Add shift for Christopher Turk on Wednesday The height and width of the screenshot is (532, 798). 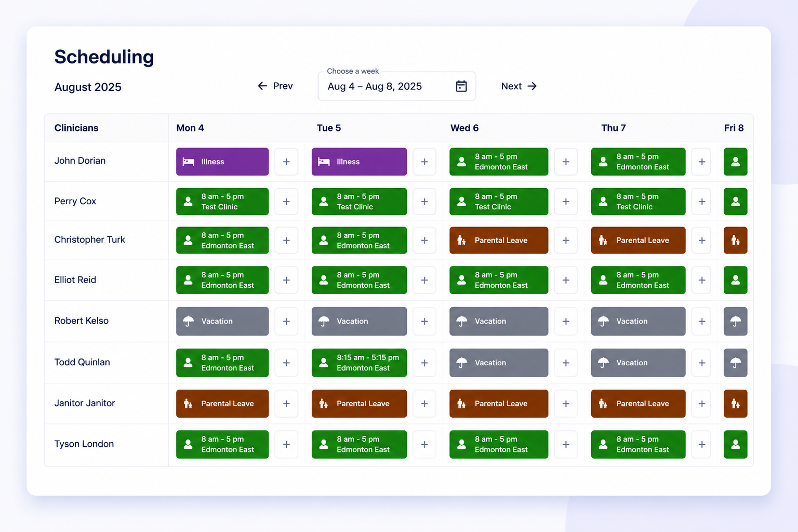[566, 241]
